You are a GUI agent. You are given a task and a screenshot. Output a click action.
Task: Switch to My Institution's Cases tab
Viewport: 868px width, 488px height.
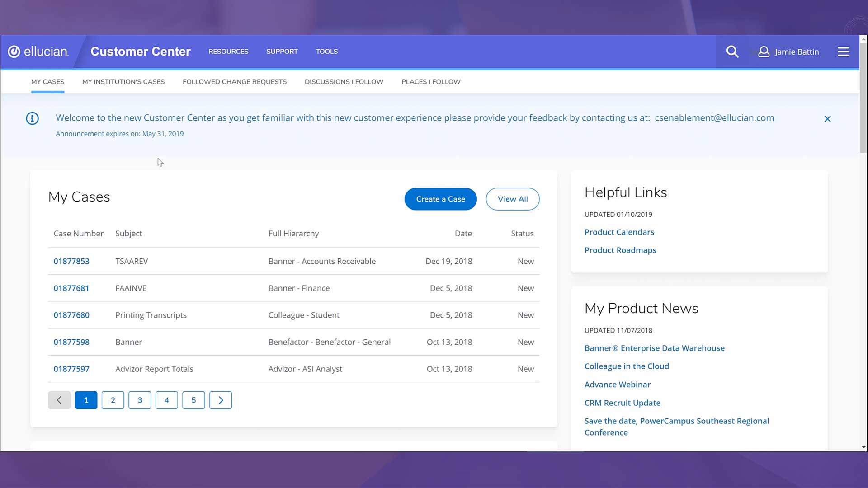click(x=123, y=82)
